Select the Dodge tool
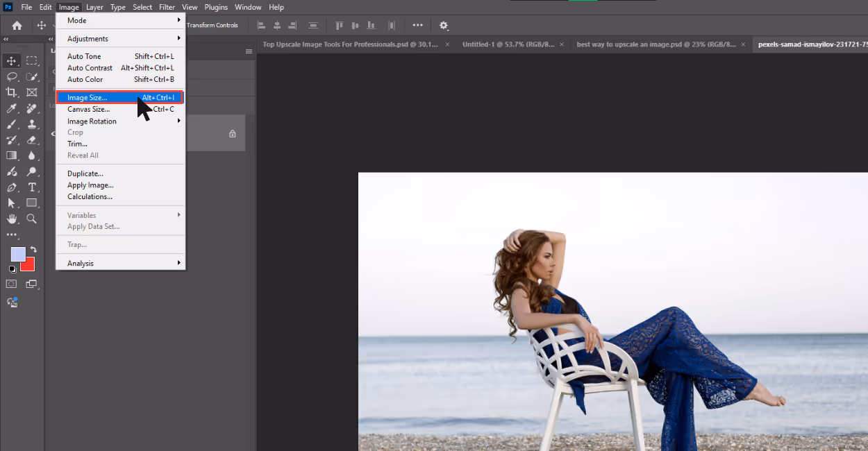The image size is (868, 451). point(32,171)
